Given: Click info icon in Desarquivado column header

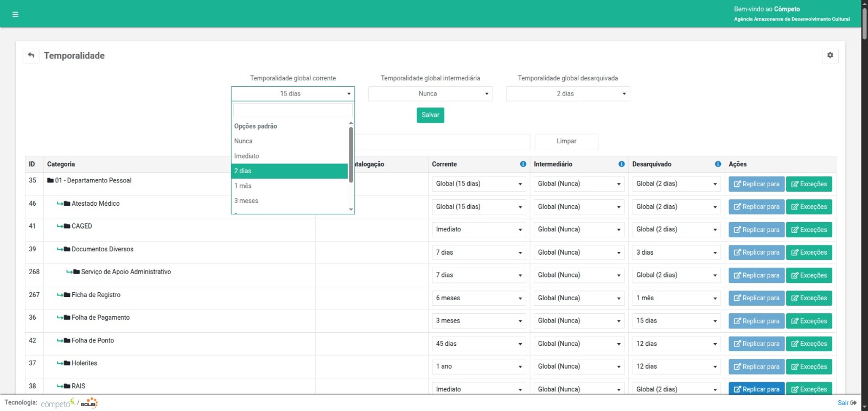Looking at the screenshot, I should (718, 164).
